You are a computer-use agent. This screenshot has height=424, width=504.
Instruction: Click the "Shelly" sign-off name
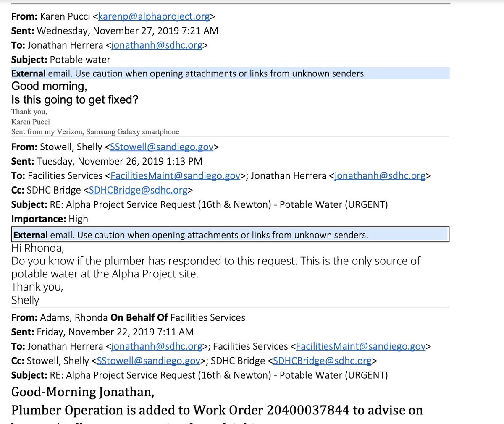[x=25, y=300]
